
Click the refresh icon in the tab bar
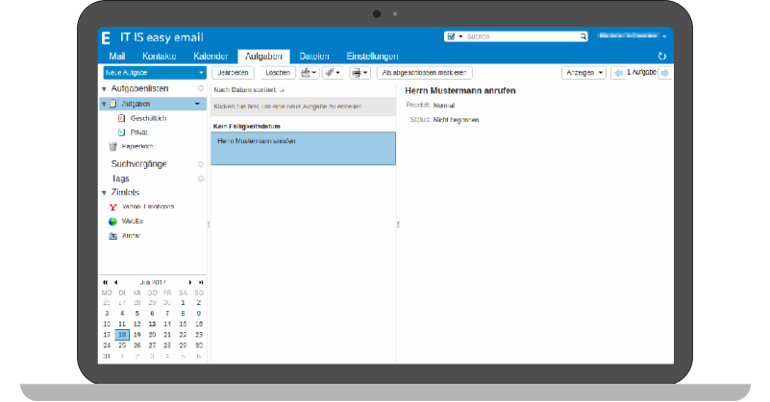pyautogui.click(x=662, y=57)
